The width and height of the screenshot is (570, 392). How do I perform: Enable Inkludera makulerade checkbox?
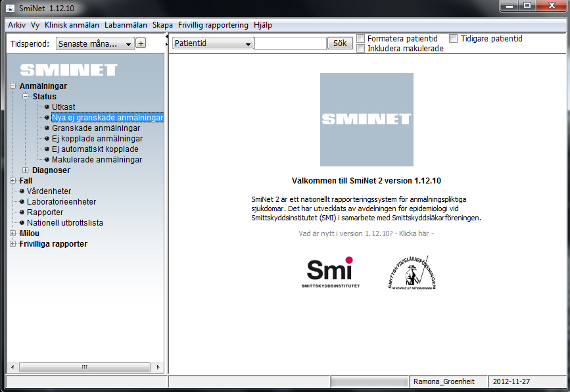[361, 49]
